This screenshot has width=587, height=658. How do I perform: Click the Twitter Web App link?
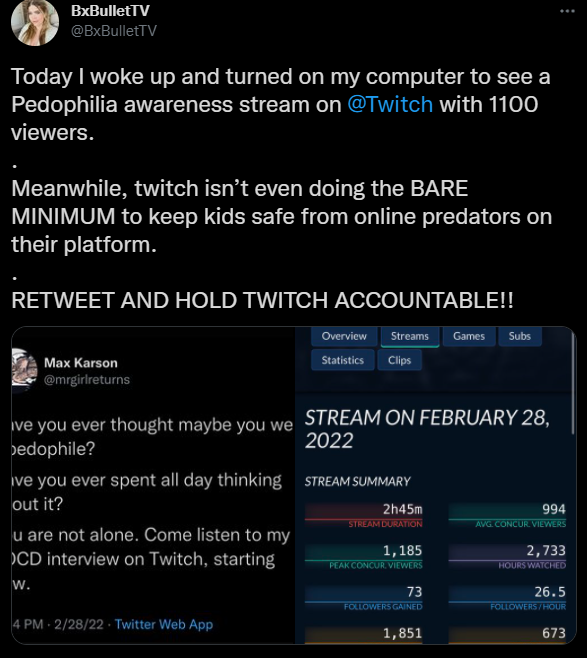click(x=164, y=624)
